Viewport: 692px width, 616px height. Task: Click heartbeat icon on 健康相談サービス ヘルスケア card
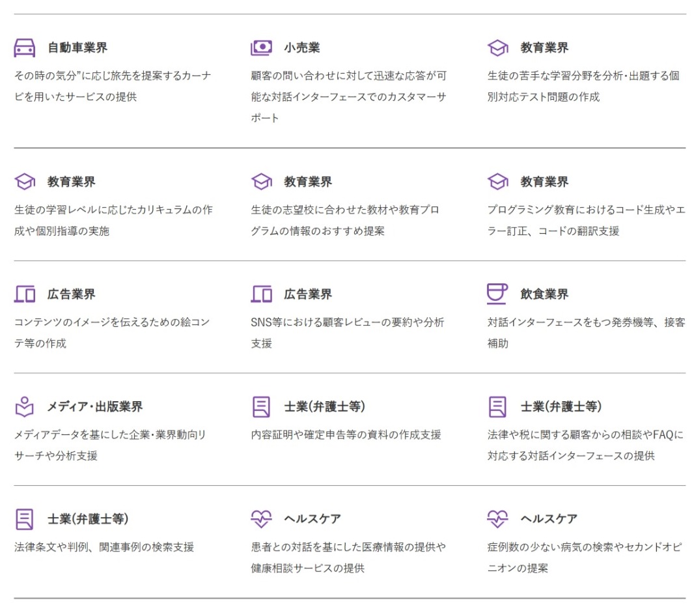point(261,519)
